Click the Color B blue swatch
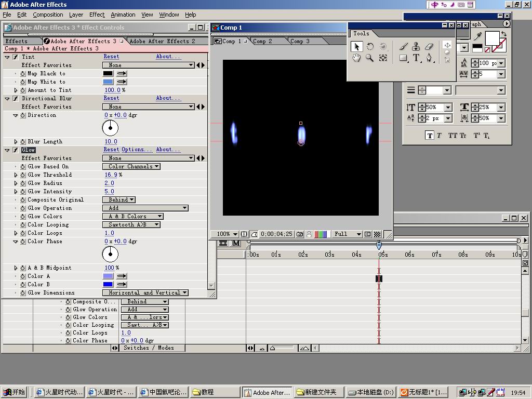 click(108, 284)
